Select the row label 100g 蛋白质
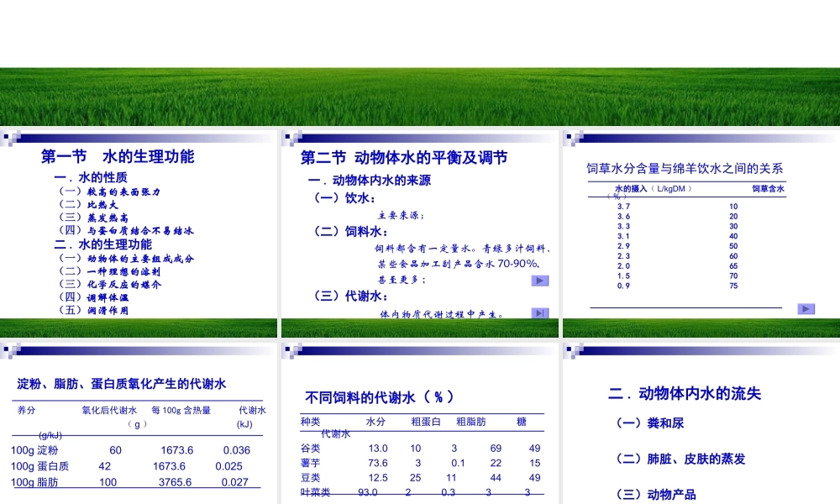The height and width of the screenshot is (504, 840). (39, 466)
